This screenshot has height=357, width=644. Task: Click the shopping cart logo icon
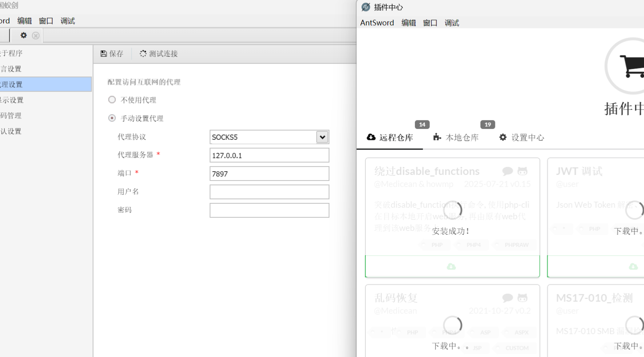point(632,66)
